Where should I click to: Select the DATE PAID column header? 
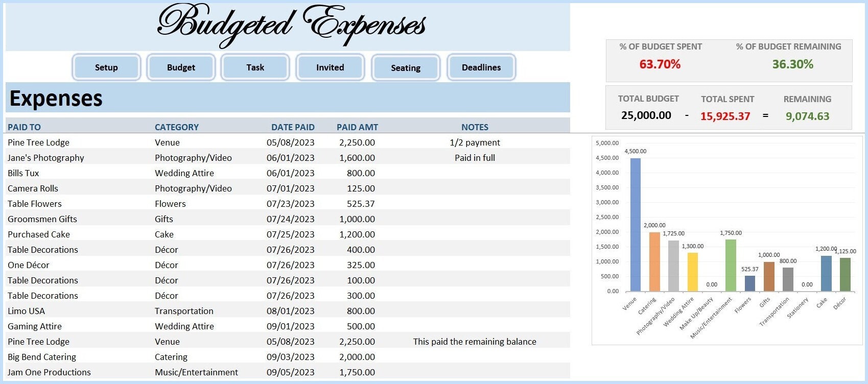[x=293, y=127]
